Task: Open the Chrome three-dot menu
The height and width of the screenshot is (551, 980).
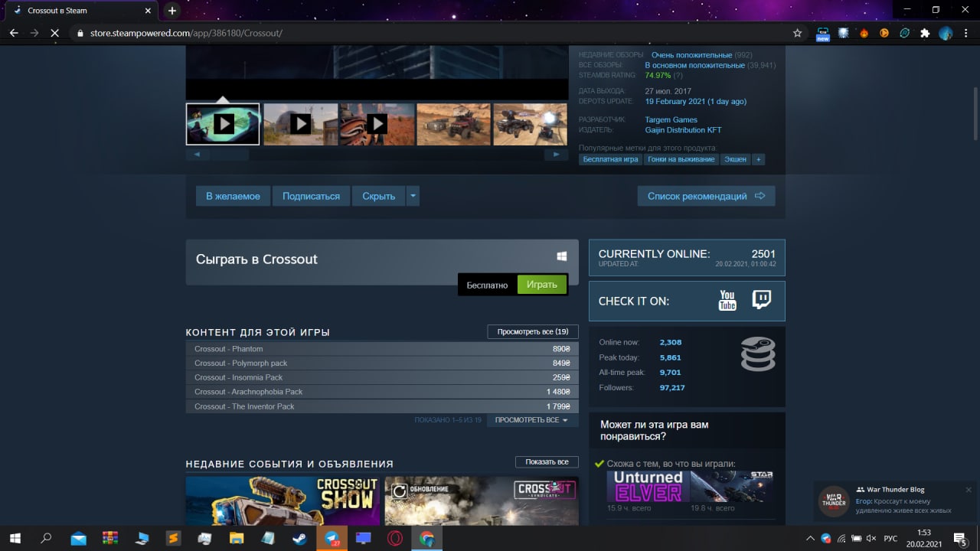Action: (966, 33)
